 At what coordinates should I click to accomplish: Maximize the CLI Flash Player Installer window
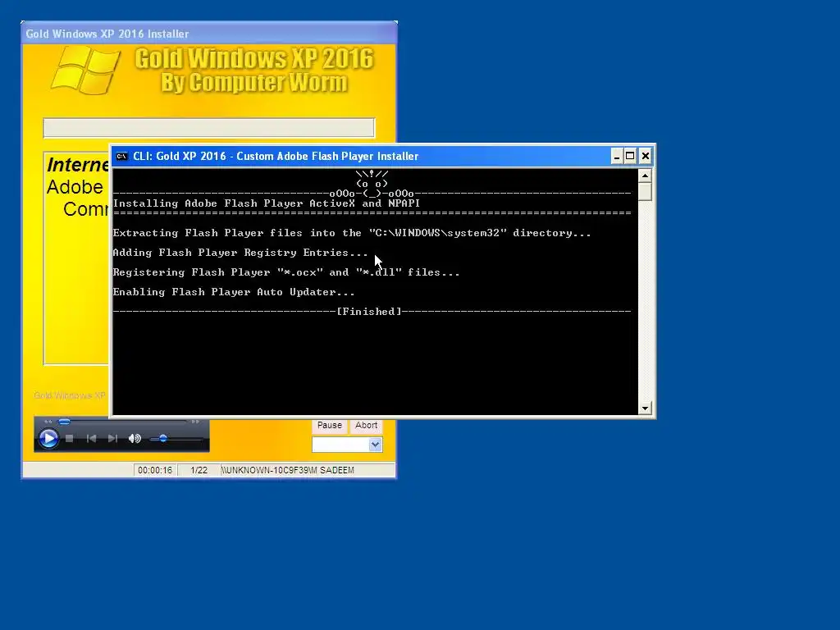(631, 157)
